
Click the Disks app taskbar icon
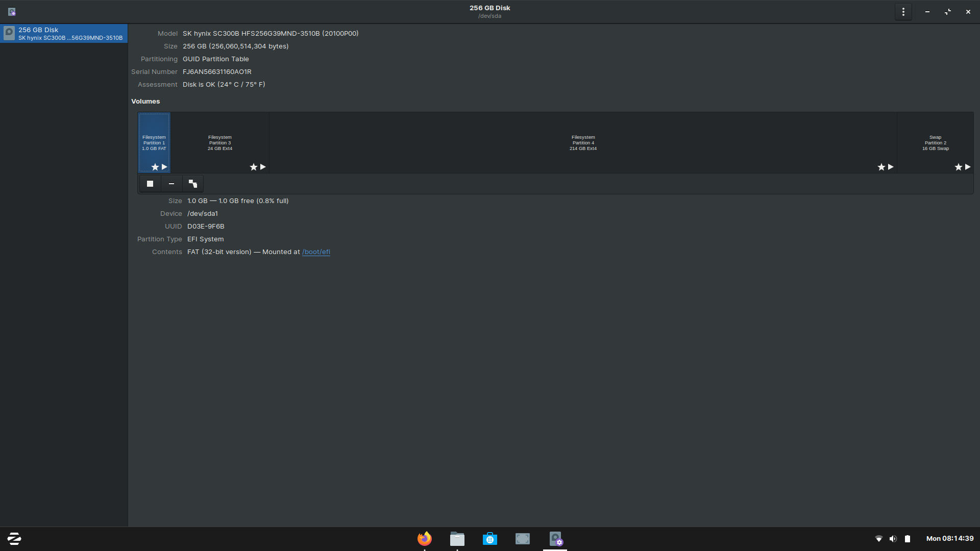point(555,539)
